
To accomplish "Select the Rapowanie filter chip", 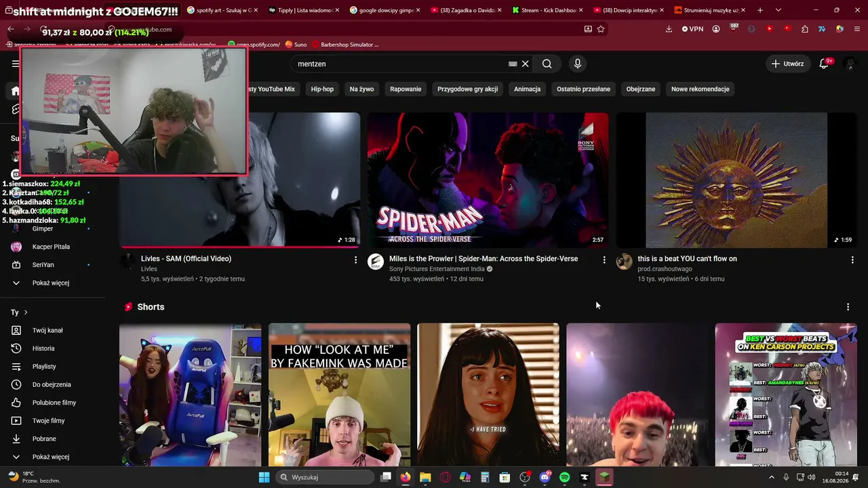I will (406, 89).
